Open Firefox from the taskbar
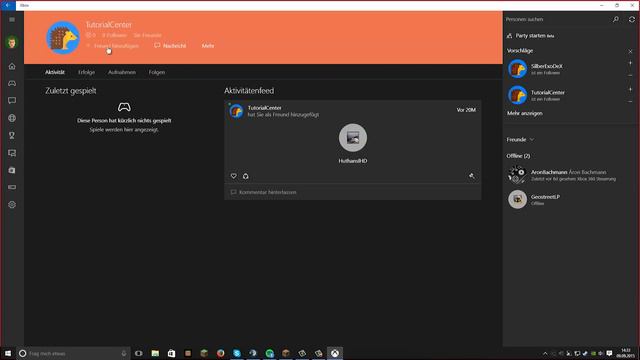The height and width of the screenshot is (360, 640). click(220, 353)
